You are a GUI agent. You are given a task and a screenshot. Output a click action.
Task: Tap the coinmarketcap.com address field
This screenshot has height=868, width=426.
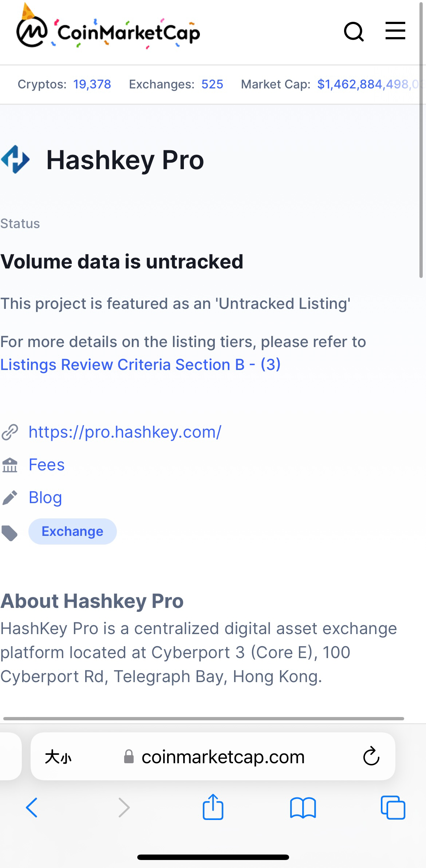(223, 757)
